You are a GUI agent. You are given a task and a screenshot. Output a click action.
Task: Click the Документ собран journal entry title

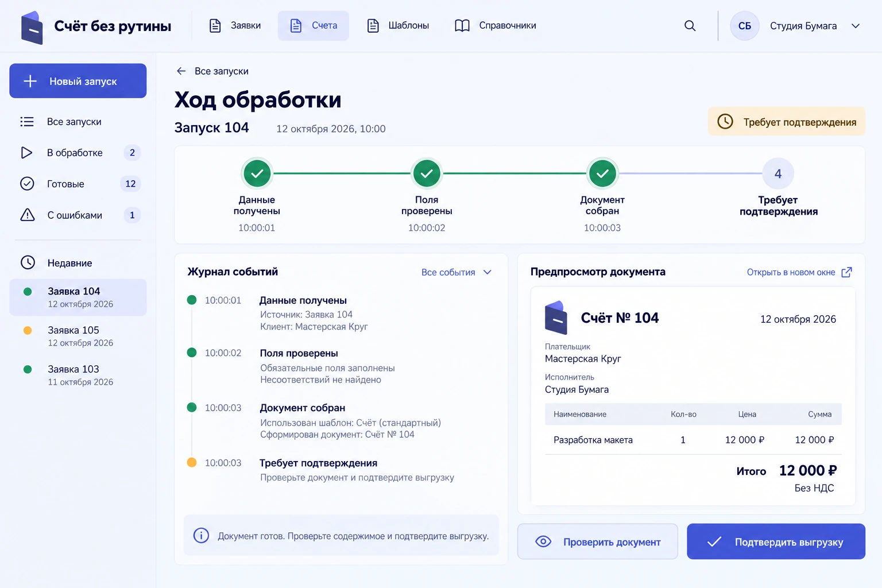[x=302, y=408]
